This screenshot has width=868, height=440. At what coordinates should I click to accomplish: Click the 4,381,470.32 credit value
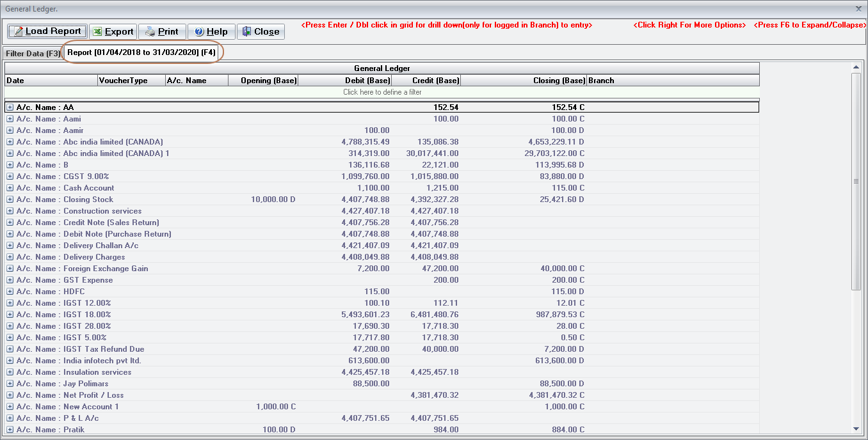click(x=435, y=395)
